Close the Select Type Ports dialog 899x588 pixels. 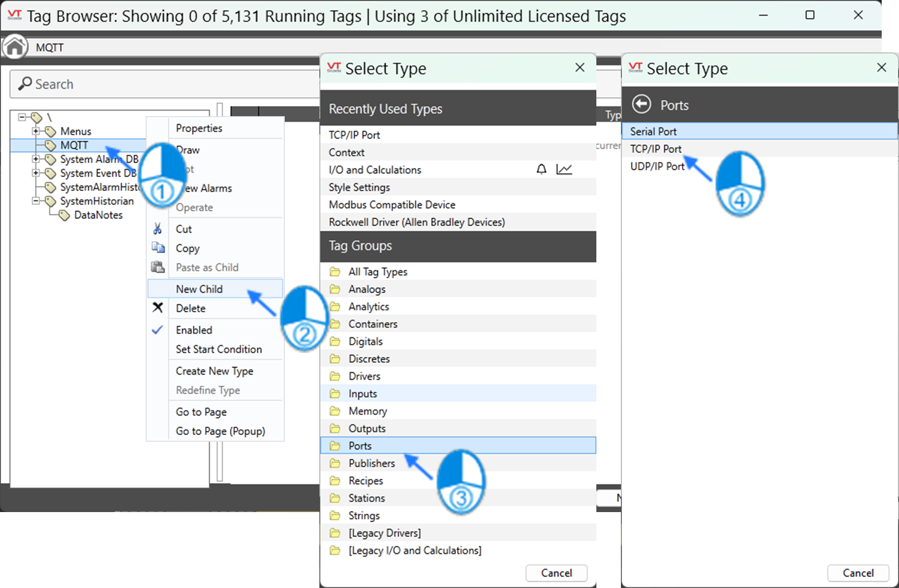pyautogui.click(x=882, y=68)
